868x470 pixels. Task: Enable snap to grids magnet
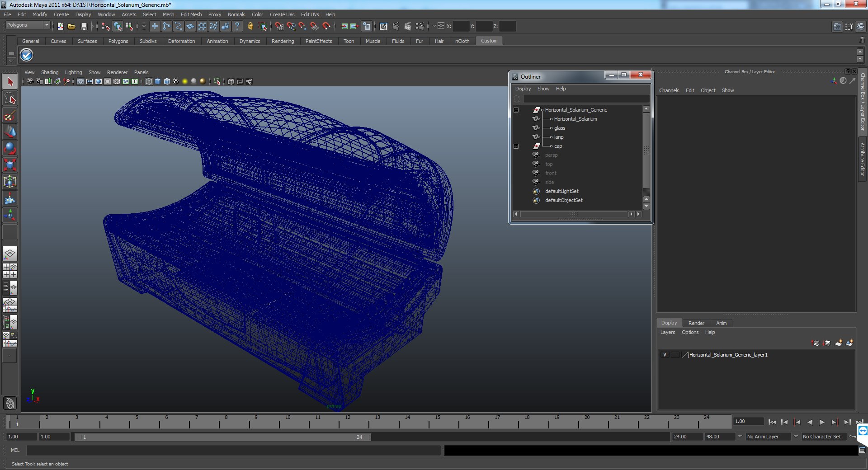[279, 26]
